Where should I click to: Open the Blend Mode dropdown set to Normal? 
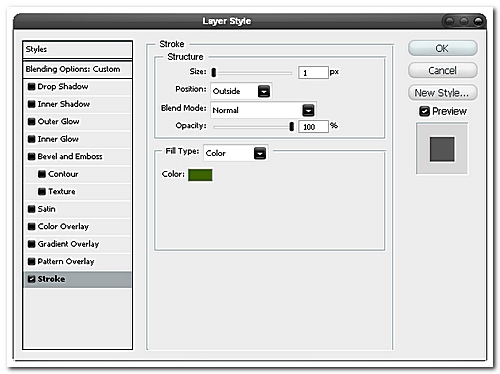click(263, 110)
